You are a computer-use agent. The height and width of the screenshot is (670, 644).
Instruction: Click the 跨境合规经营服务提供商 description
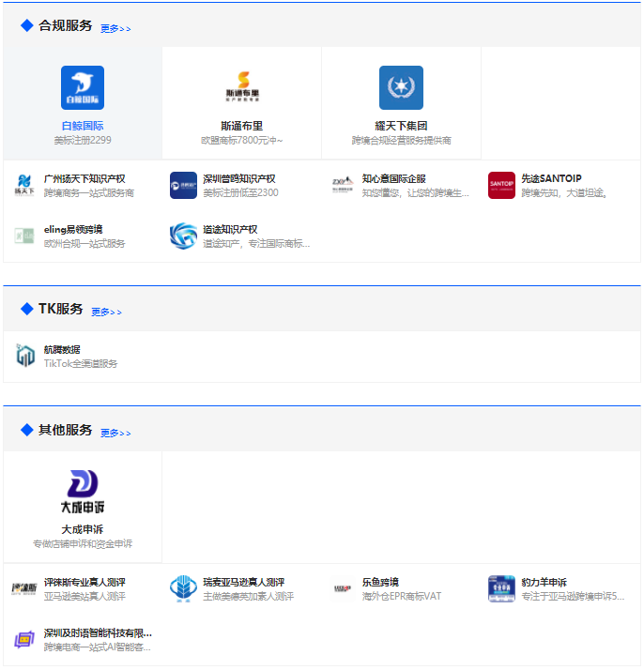tap(401, 140)
